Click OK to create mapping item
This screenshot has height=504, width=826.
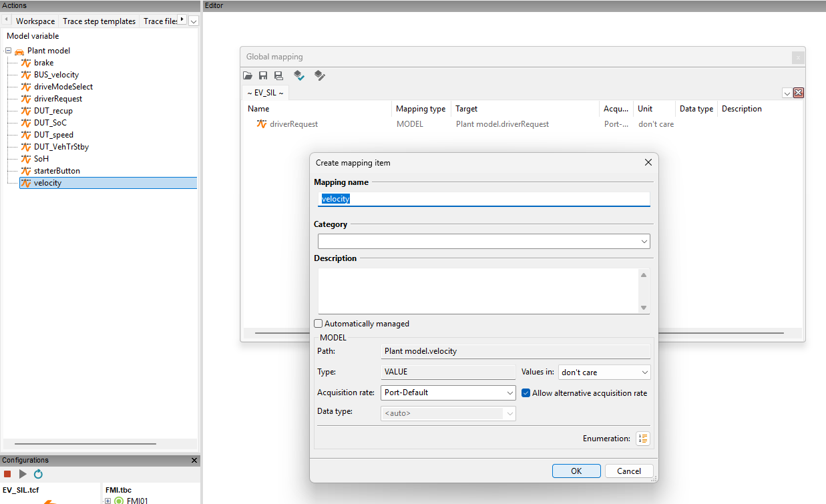(576, 471)
